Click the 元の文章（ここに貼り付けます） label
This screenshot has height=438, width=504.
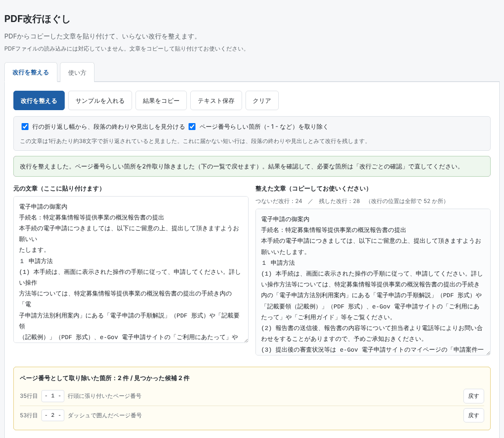[x=58, y=189]
